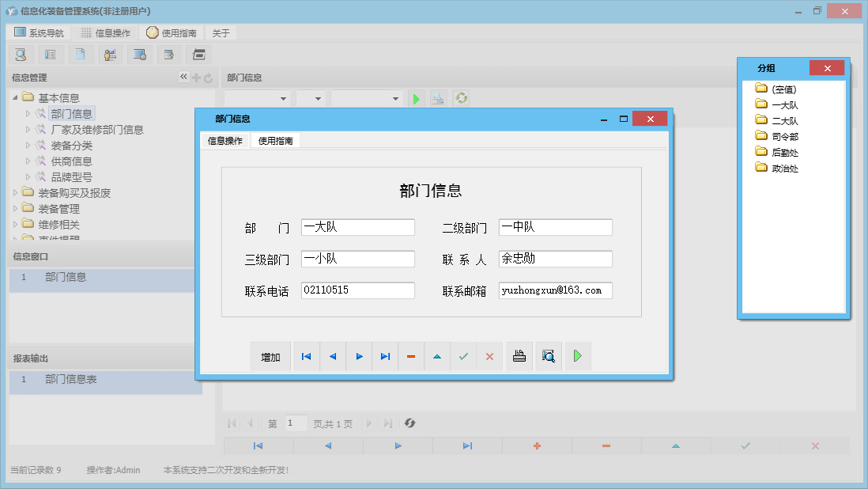868x489 pixels.
Task: Jump to the last record with the arrow icon
Action: (x=384, y=356)
